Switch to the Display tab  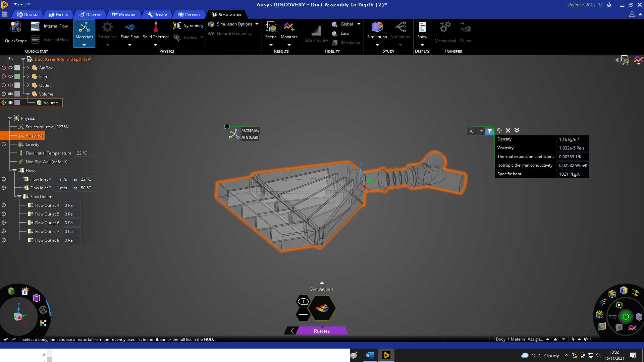[90, 14]
